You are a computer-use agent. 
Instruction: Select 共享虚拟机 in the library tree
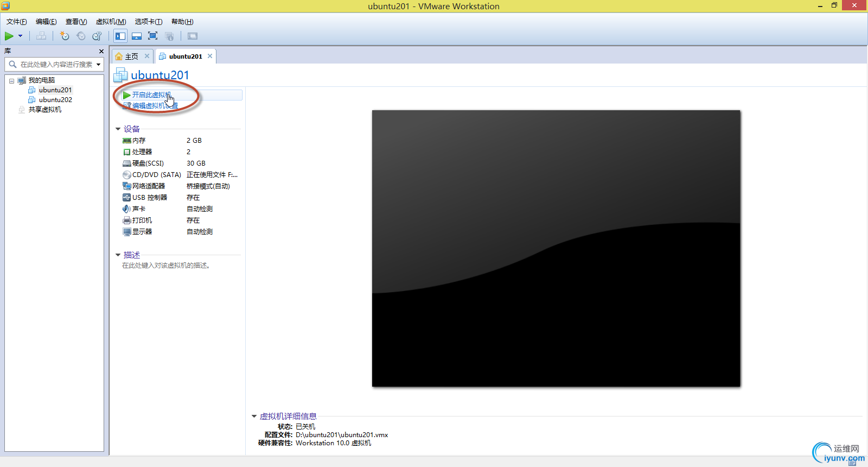click(45, 110)
